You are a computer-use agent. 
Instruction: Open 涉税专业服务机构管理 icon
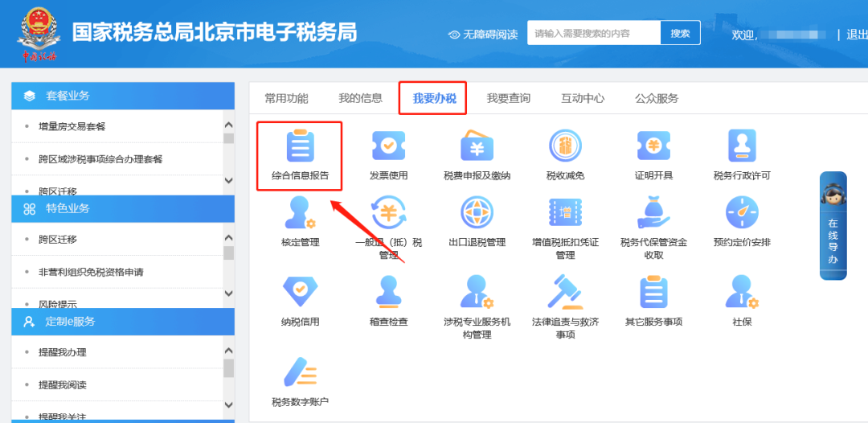click(477, 292)
